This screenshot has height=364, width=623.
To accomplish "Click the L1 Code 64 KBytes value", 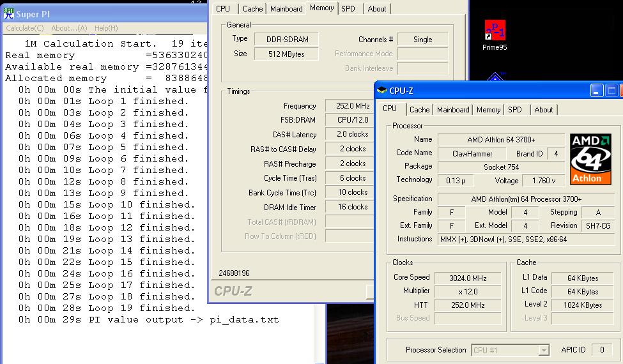I will (583, 292).
